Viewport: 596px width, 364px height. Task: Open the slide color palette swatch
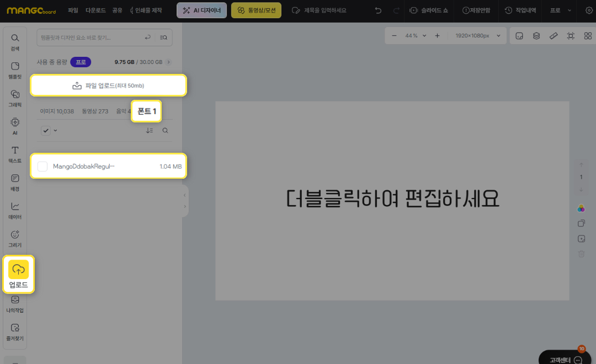[x=581, y=208]
